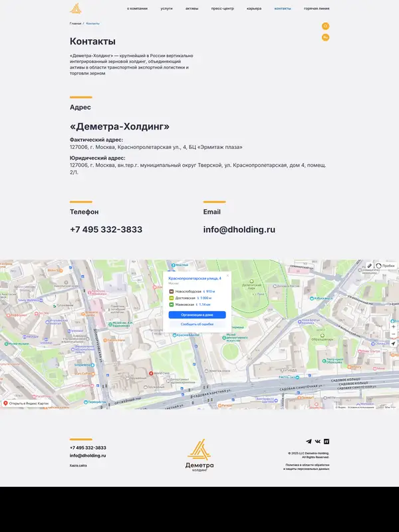Image resolution: width=399 pixels, height=532 pixels.
Task: Open the «пресс-центр» menu item
Action: point(222,9)
